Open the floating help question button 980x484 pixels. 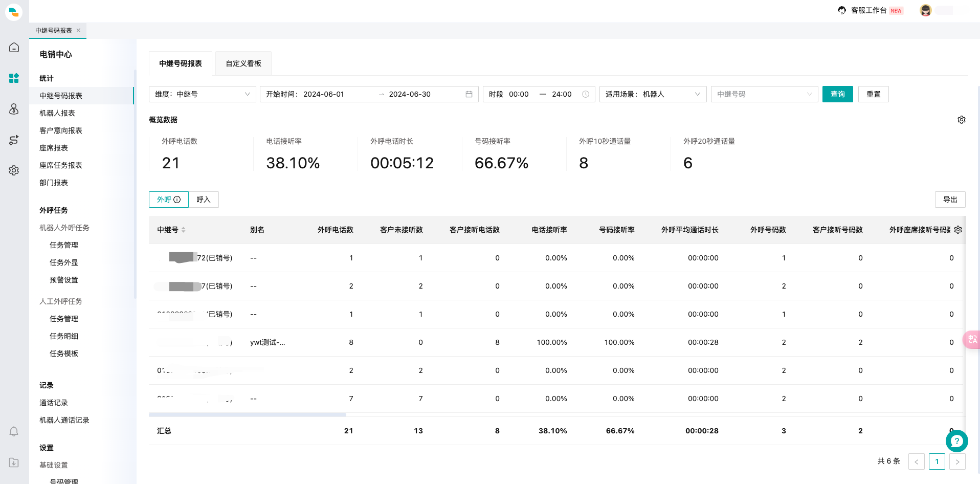click(x=956, y=441)
